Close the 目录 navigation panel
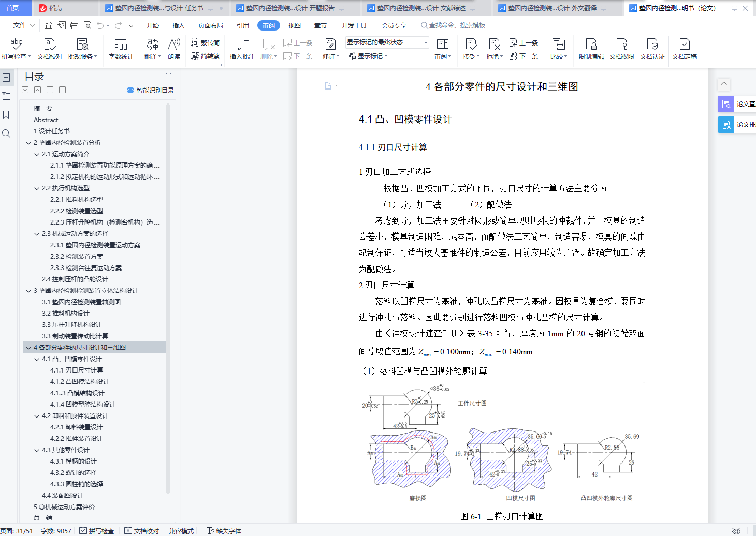756x536 pixels. (x=168, y=76)
